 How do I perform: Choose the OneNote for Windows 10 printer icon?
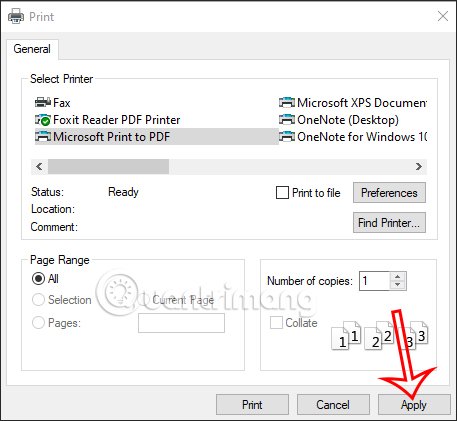point(287,136)
